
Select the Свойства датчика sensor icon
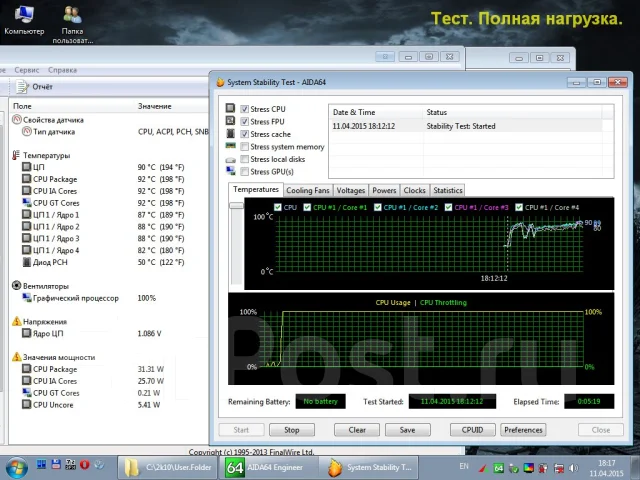[17, 120]
